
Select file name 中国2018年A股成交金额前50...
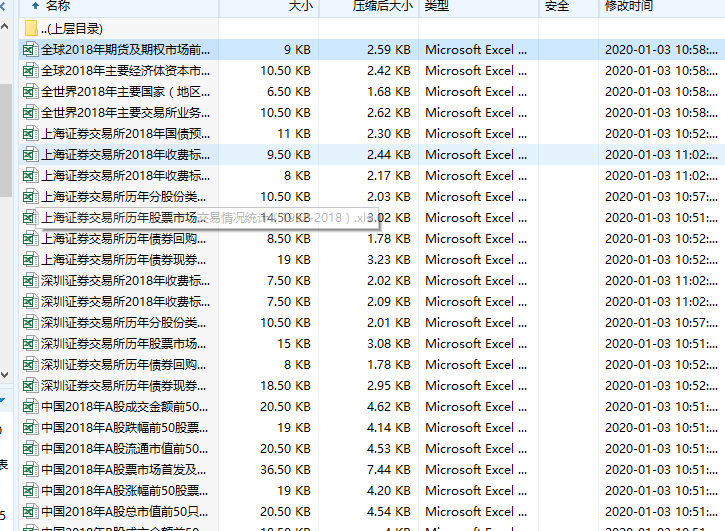[x=124, y=407]
